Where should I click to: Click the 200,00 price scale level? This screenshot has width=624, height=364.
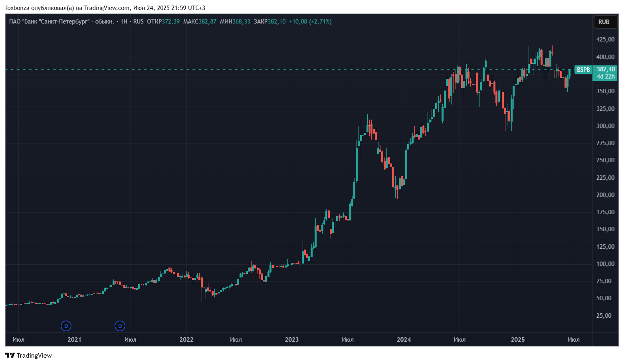point(606,195)
